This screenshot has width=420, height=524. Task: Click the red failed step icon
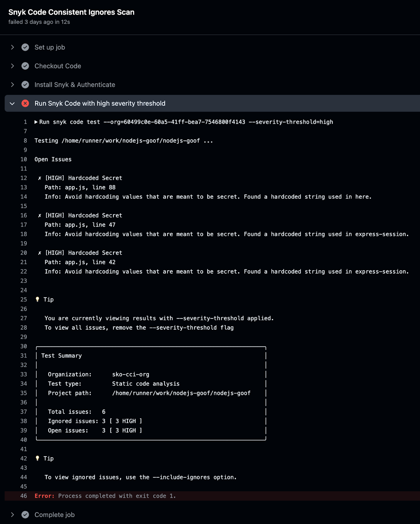pyautogui.click(x=25, y=103)
